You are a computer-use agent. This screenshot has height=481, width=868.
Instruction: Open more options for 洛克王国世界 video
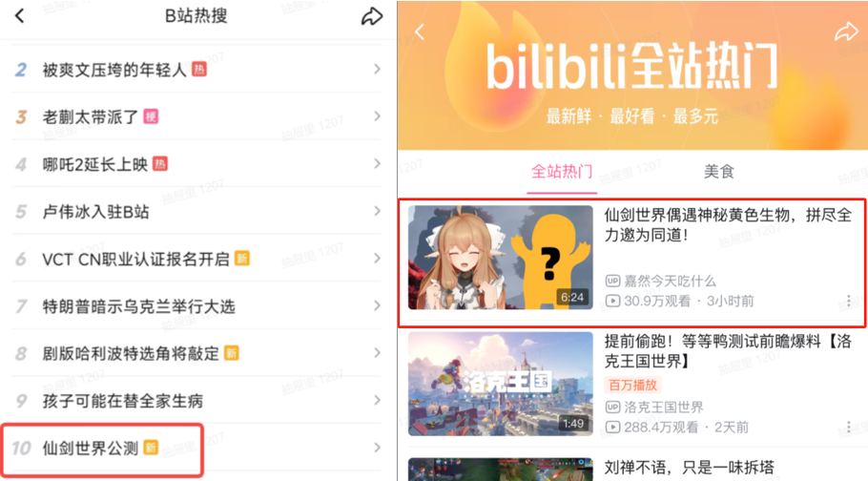(x=849, y=428)
